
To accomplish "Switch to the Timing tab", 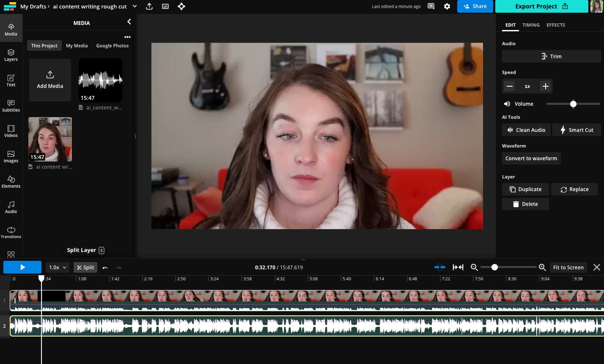I will (531, 25).
